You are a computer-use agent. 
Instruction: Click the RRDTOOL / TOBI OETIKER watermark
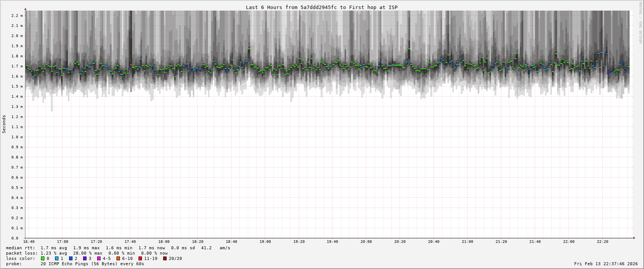tap(640, 23)
